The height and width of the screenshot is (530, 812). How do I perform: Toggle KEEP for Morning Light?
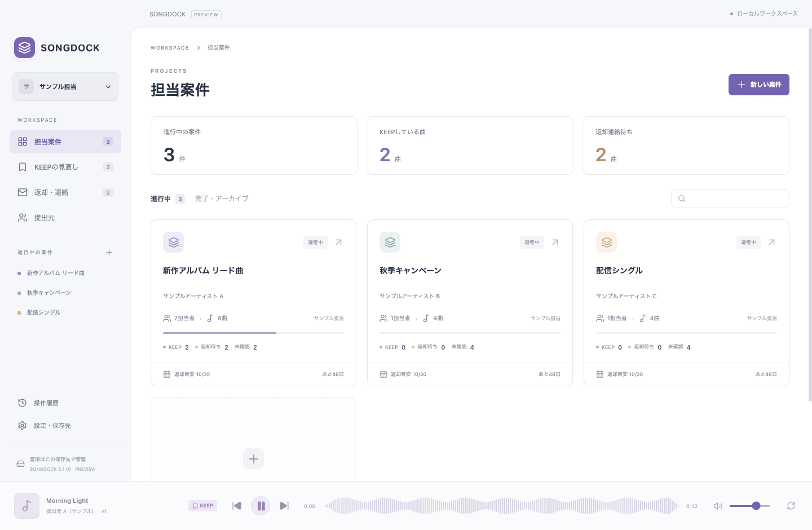(x=203, y=506)
